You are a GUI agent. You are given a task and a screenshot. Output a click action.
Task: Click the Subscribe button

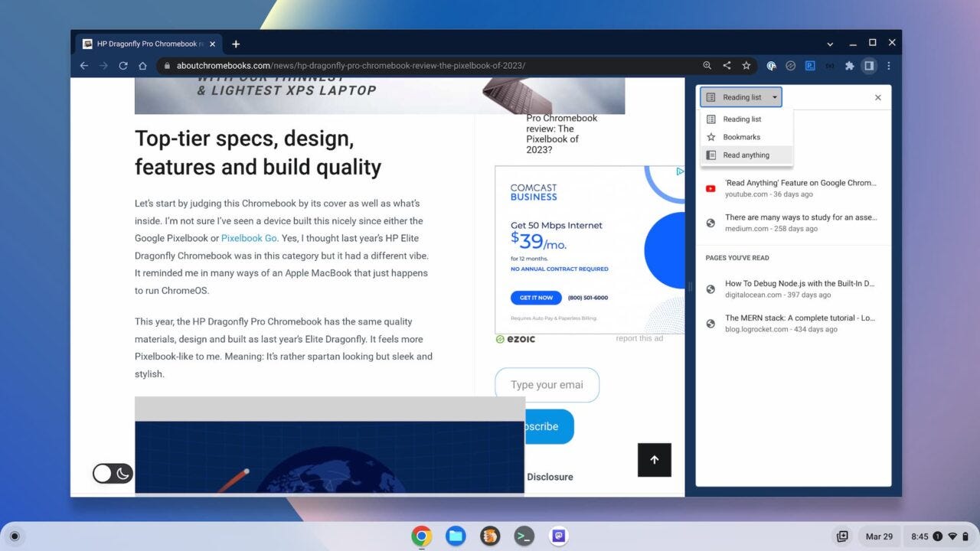(548, 426)
